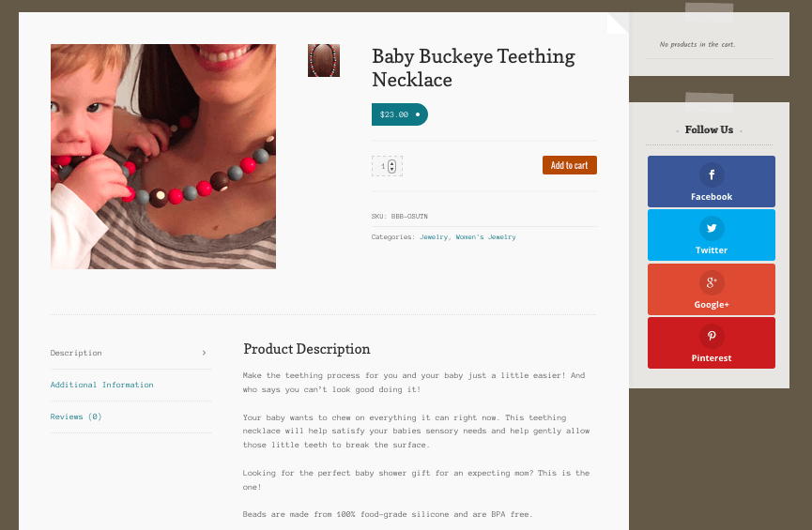The height and width of the screenshot is (530, 812).
Task: Open the Pinterest follow button
Action: pyautogui.click(x=711, y=342)
